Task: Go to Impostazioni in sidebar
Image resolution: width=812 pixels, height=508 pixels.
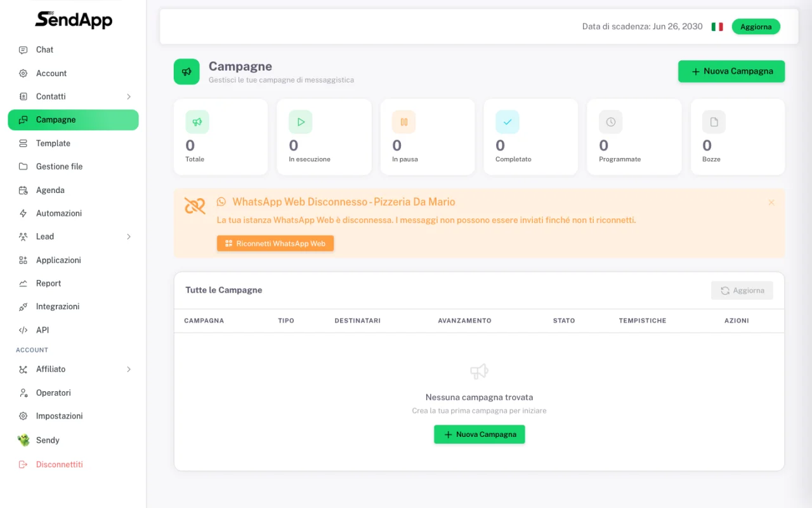Action: coord(73,416)
